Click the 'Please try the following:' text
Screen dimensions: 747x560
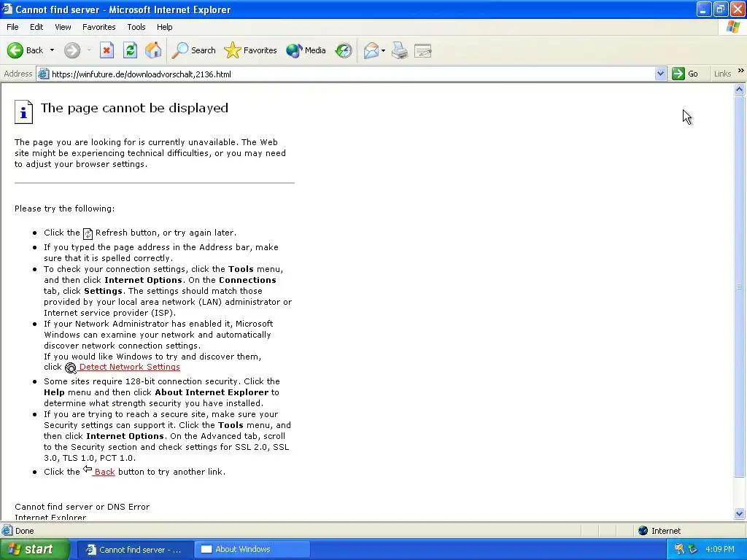point(64,209)
